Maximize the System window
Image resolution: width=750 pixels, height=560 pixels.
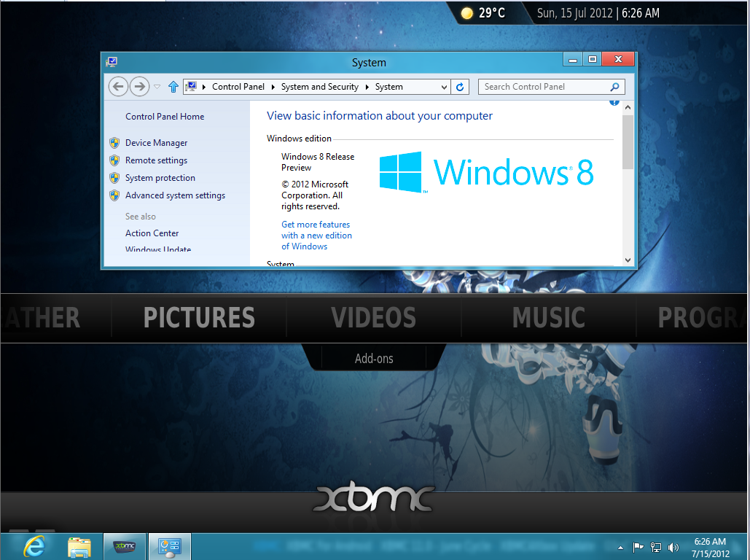[592, 59]
